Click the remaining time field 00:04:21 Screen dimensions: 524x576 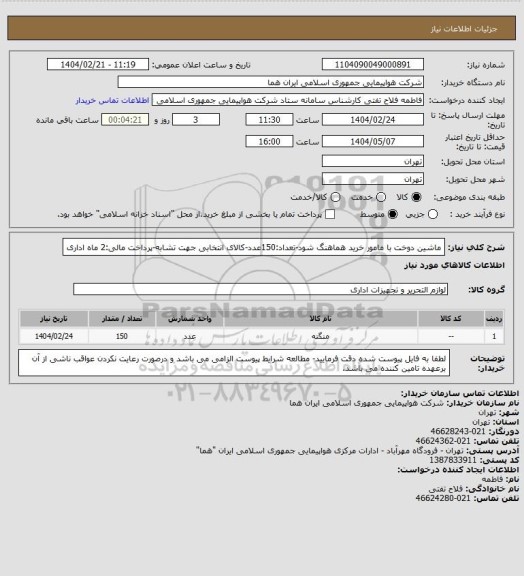point(125,120)
